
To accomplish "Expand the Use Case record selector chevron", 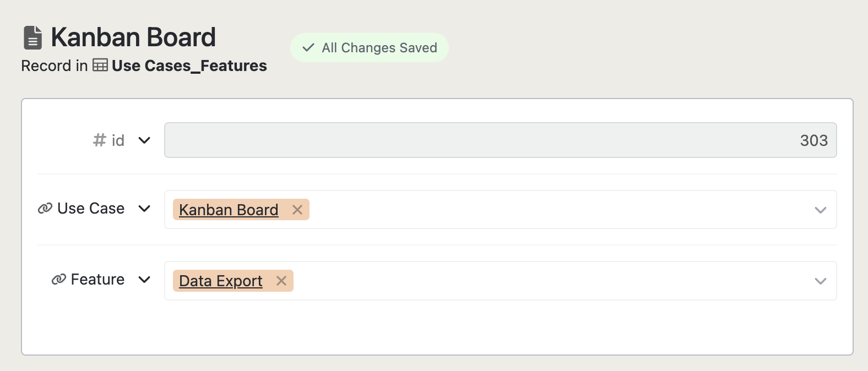I will coord(820,210).
